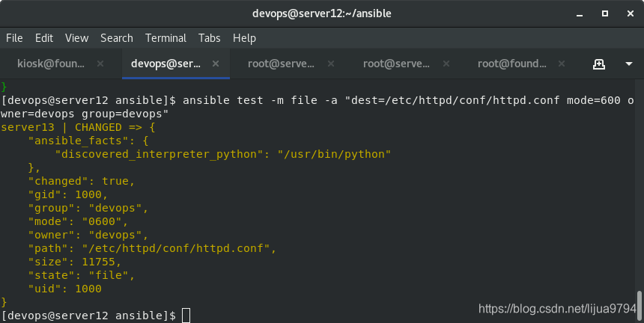
Task: Close the first root@serve... tab
Action: point(331,64)
